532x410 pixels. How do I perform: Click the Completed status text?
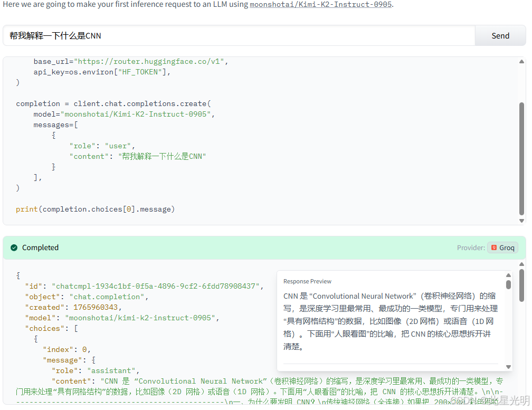(x=40, y=247)
